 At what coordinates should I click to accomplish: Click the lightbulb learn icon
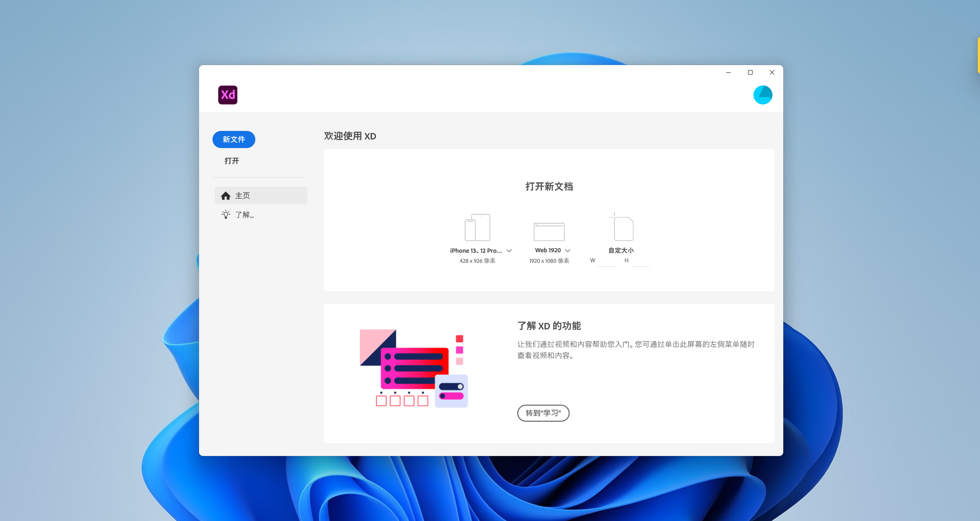[226, 214]
